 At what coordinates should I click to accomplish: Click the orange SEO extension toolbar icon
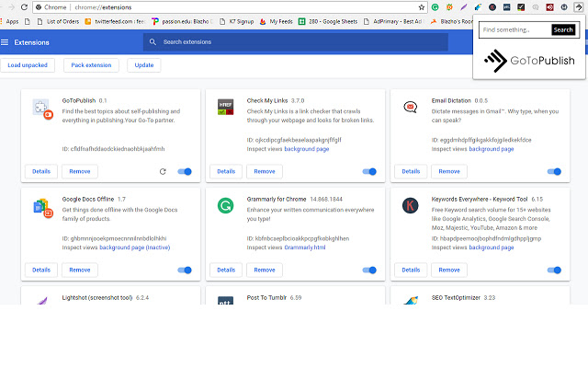point(449,7)
